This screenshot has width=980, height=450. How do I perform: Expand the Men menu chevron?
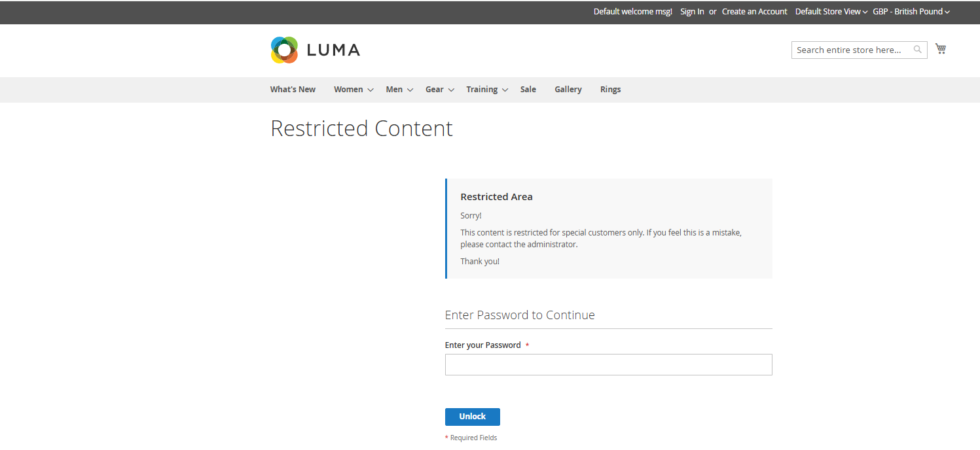[x=410, y=90]
